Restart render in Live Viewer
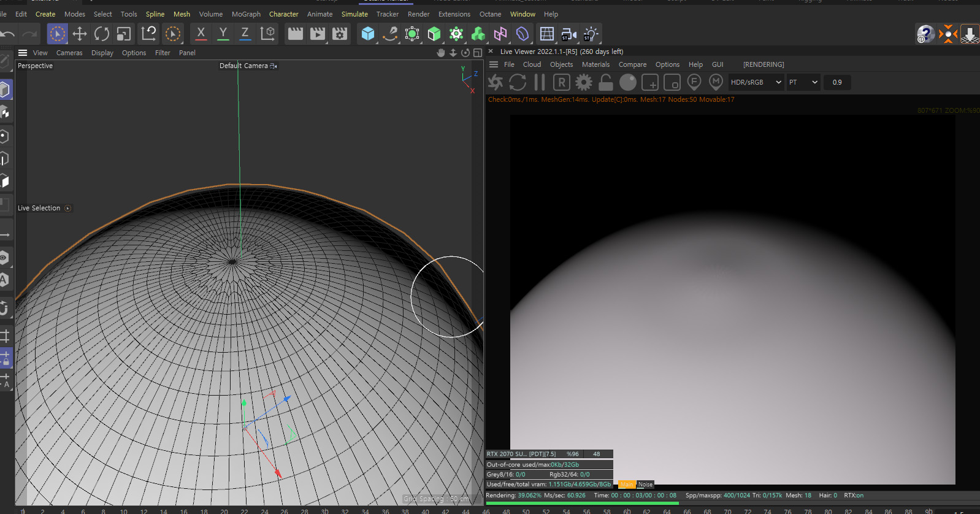 (518, 82)
